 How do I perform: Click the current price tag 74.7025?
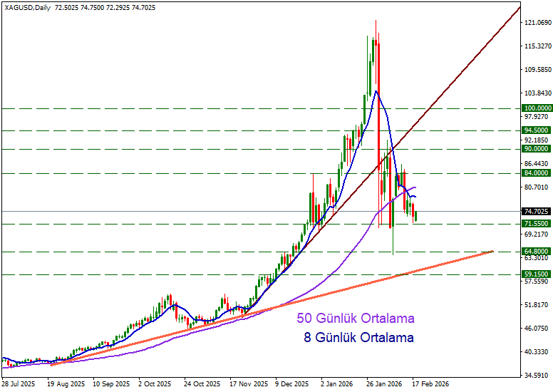pos(536,212)
